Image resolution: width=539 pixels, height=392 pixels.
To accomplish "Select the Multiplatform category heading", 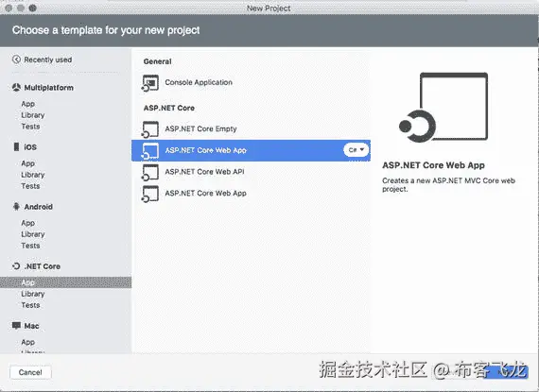I will 48,88.
